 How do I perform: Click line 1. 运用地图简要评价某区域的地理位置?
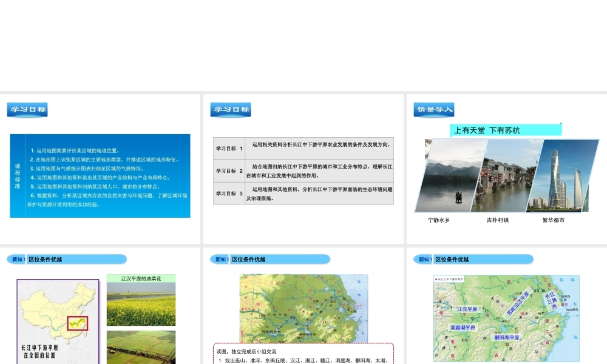point(75,150)
